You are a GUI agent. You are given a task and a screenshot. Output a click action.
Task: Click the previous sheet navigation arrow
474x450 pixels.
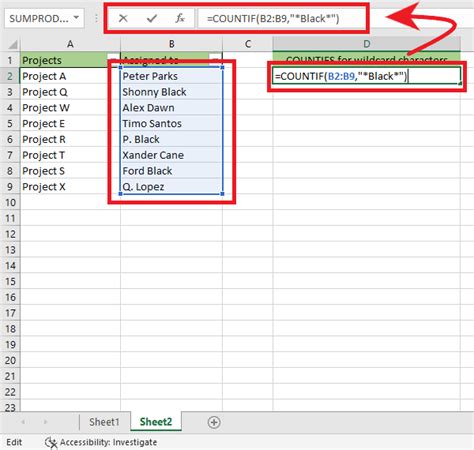pyautogui.click(x=23, y=422)
